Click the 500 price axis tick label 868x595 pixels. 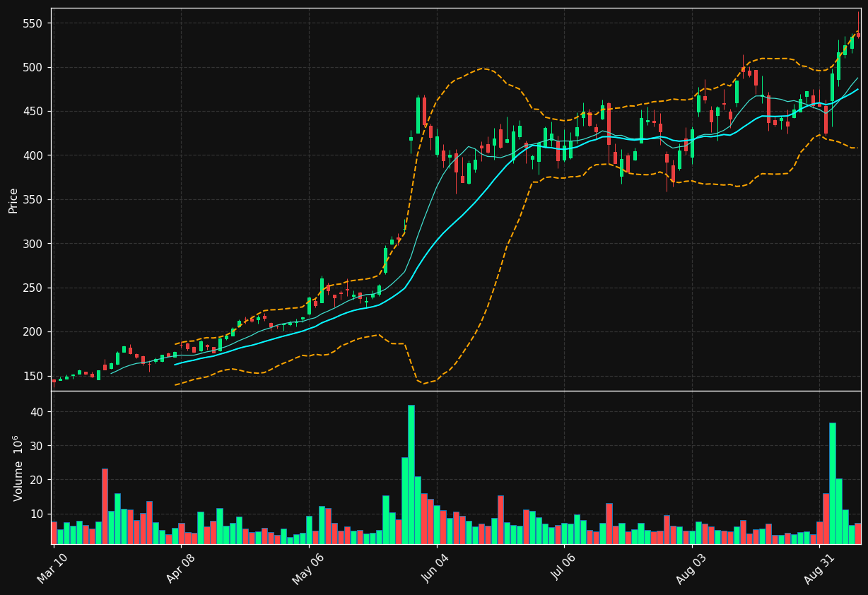point(33,67)
